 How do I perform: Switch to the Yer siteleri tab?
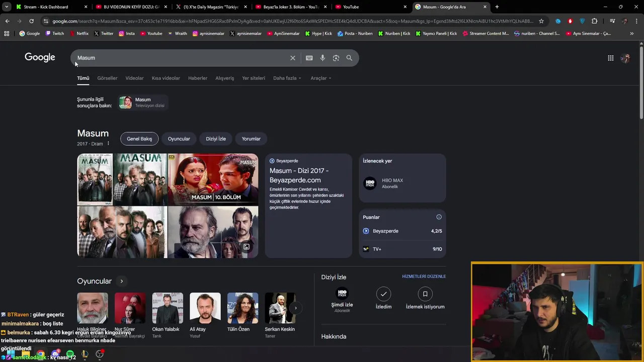254,78
